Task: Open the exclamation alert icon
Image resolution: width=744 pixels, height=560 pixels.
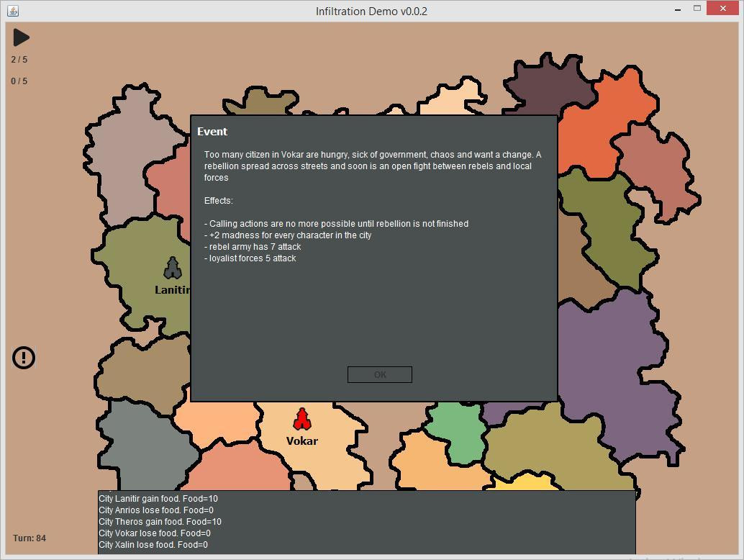Action: tap(24, 357)
